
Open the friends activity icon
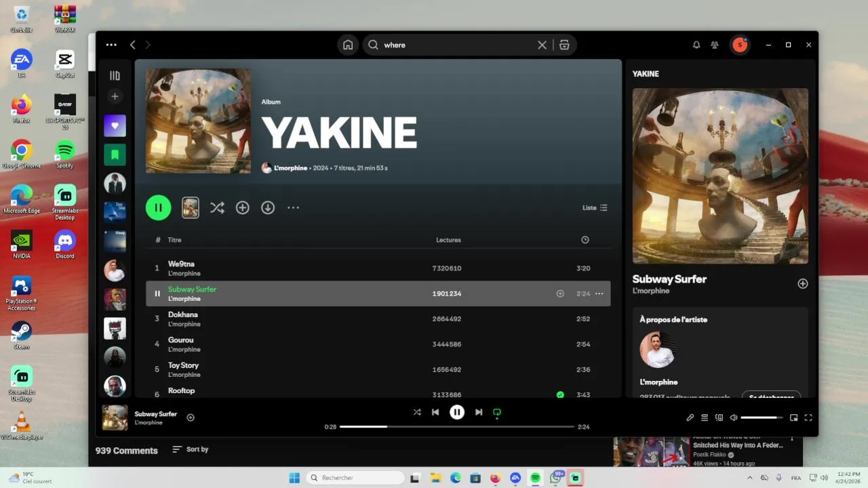tap(715, 45)
